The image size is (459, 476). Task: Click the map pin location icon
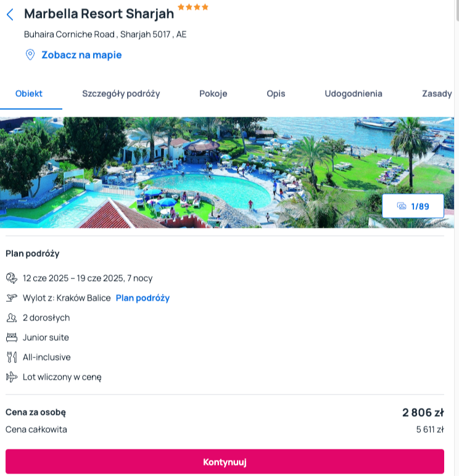click(x=30, y=55)
